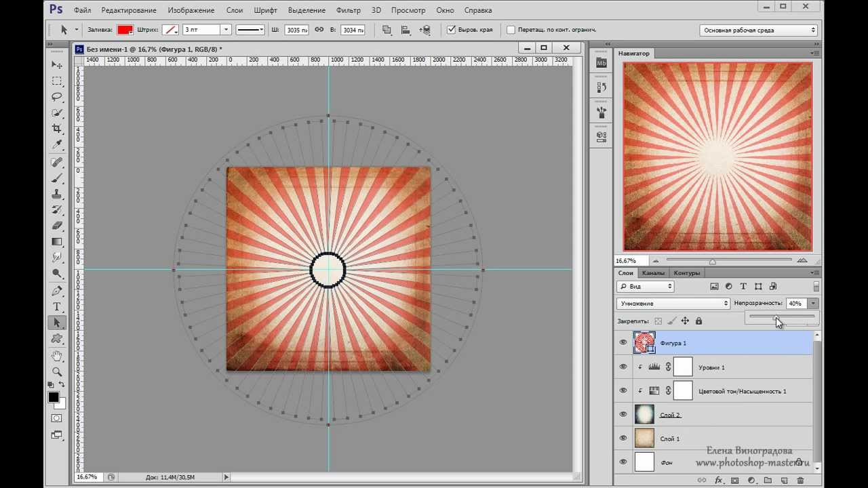Select the Move tool
868x488 pixels.
[57, 65]
